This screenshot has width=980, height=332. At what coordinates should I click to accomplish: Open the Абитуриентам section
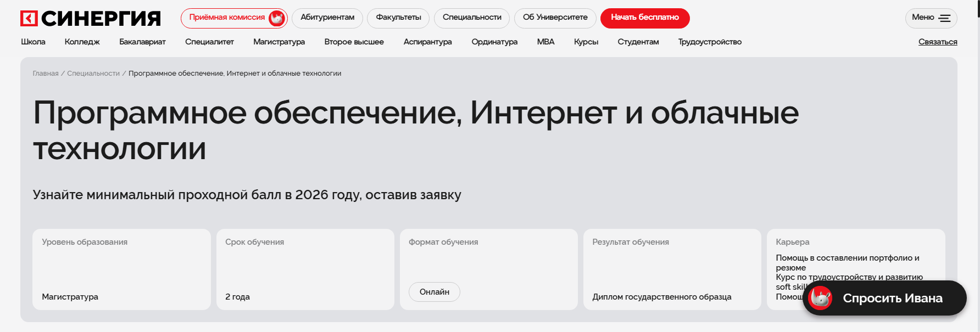click(x=327, y=18)
